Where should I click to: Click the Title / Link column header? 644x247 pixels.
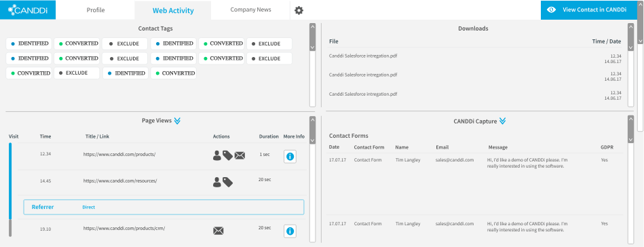[x=97, y=136]
